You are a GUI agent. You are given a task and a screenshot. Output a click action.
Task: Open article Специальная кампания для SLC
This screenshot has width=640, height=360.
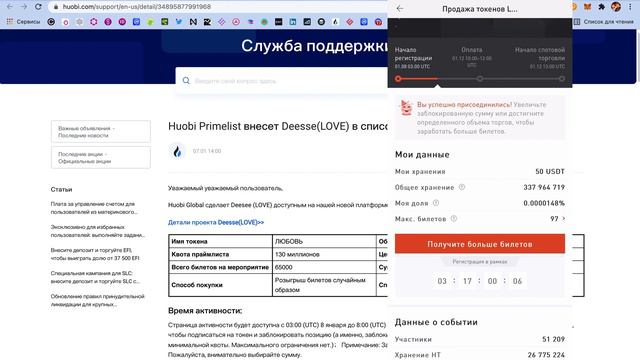95,277
